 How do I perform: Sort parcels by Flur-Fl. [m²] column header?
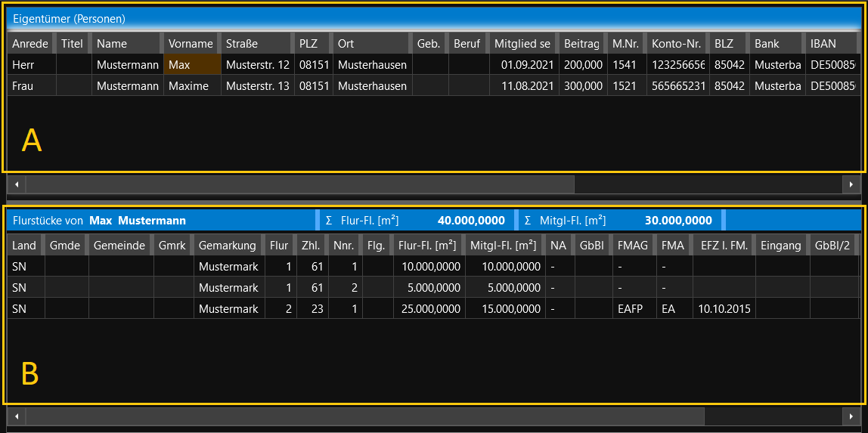[427, 246]
